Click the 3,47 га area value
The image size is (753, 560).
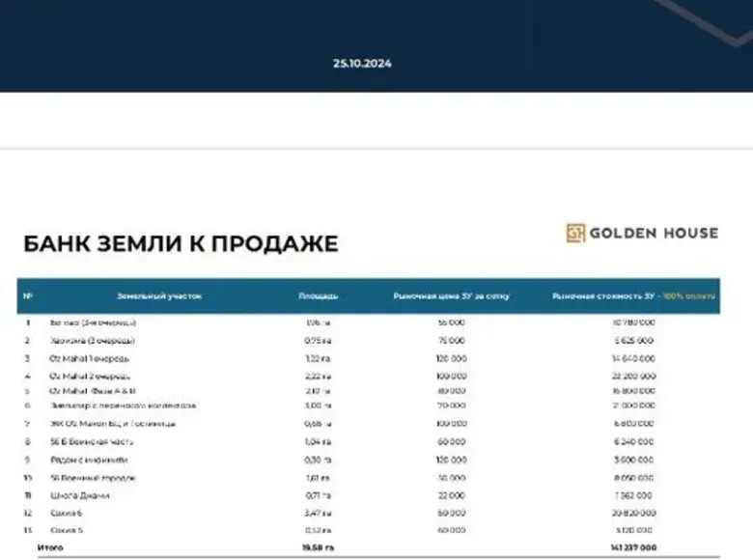tap(318, 513)
